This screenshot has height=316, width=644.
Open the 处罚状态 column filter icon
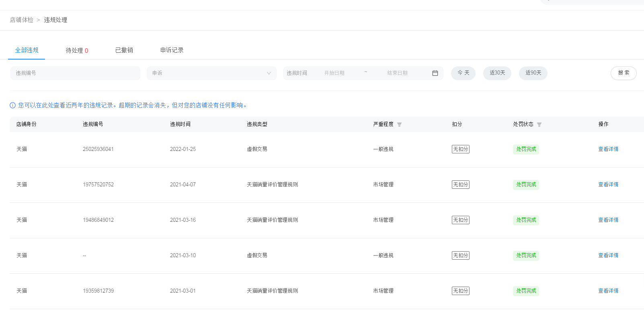coord(539,124)
